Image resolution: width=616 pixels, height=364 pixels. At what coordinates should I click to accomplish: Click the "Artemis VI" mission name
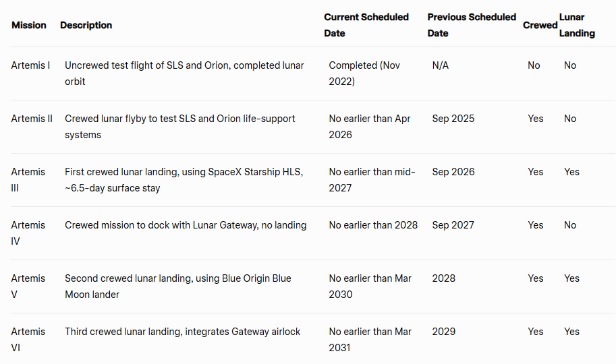coord(28,340)
